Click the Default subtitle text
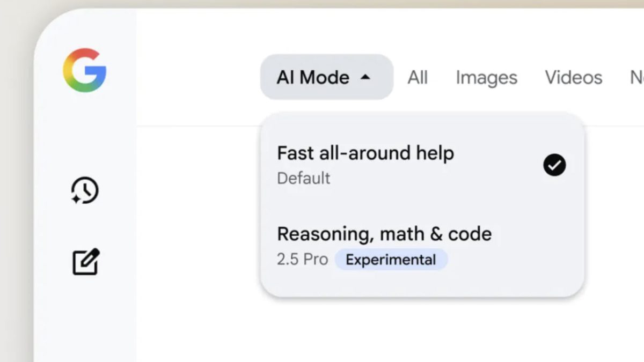This screenshot has width=644, height=362. pos(303,179)
